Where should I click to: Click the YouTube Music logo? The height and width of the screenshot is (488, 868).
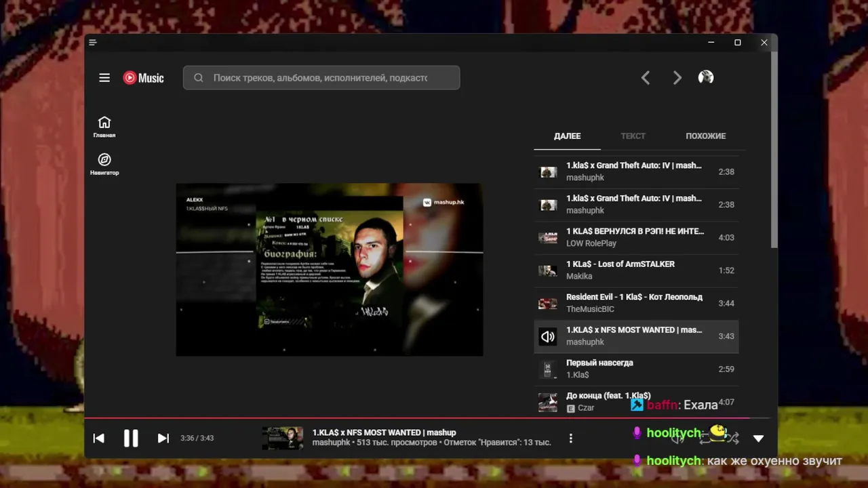click(x=143, y=78)
